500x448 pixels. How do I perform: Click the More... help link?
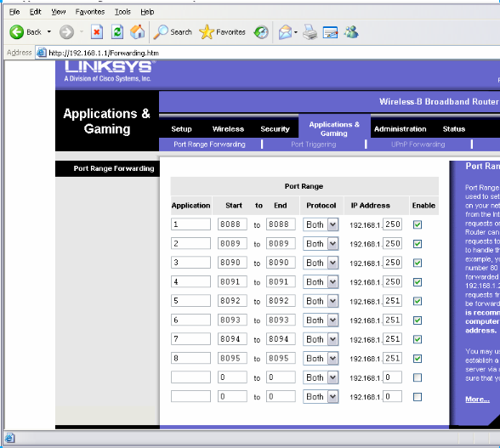[x=477, y=400]
